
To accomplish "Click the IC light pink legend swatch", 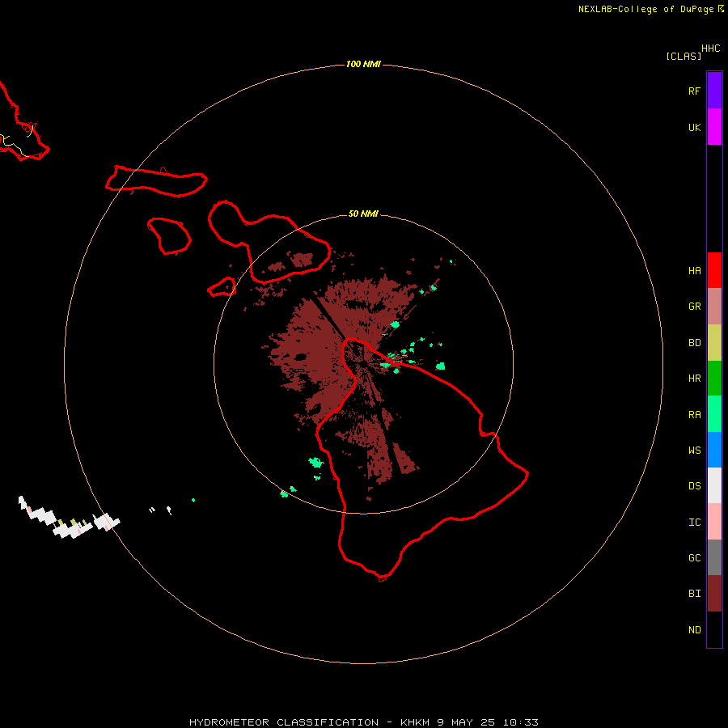I will (714, 522).
